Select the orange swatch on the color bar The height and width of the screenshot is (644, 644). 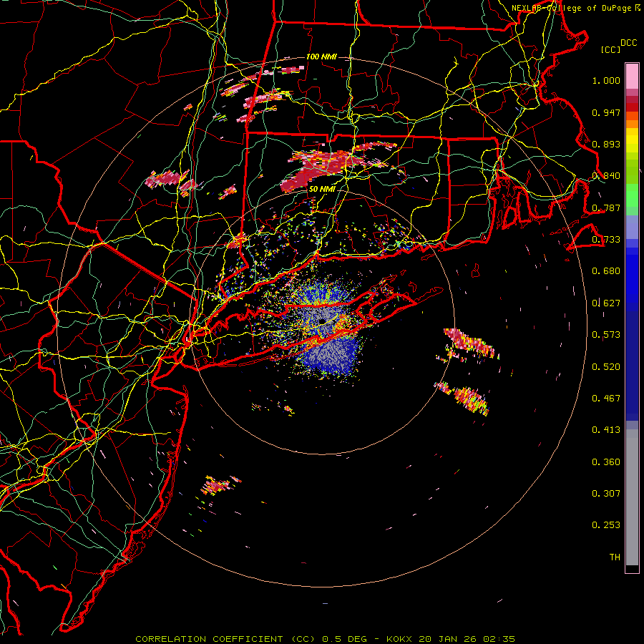click(632, 124)
